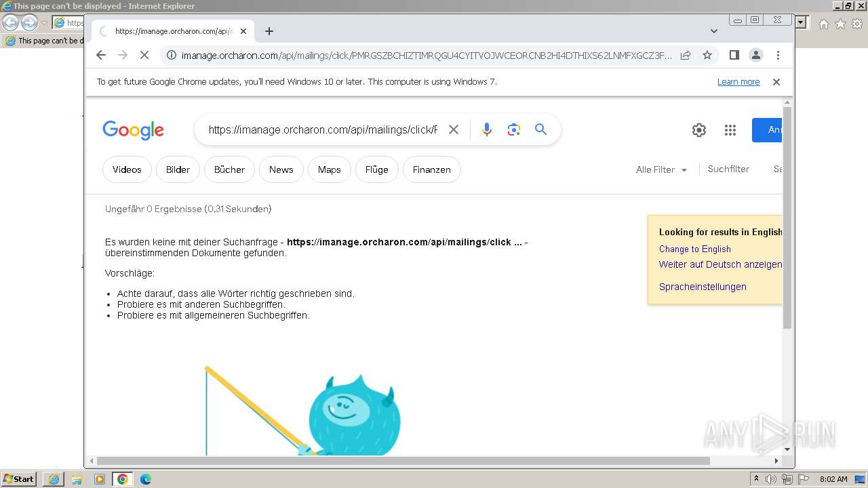Open Chrome taskbar icon
The height and width of the screenshot is (488, 868).
pos(123,479)
